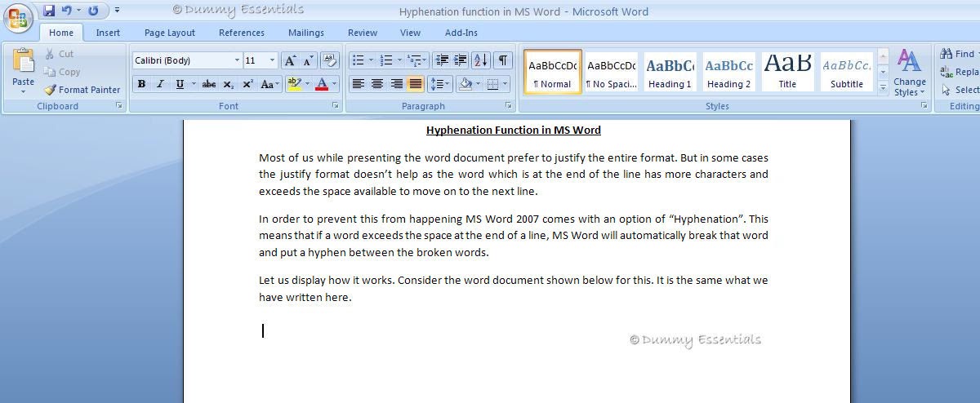Apply the Normal style

[x=553, y=72]
